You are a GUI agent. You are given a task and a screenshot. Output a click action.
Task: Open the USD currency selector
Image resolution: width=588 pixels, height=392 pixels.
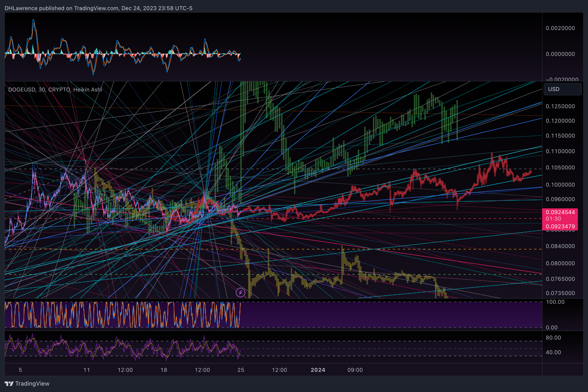pos(563,89)
